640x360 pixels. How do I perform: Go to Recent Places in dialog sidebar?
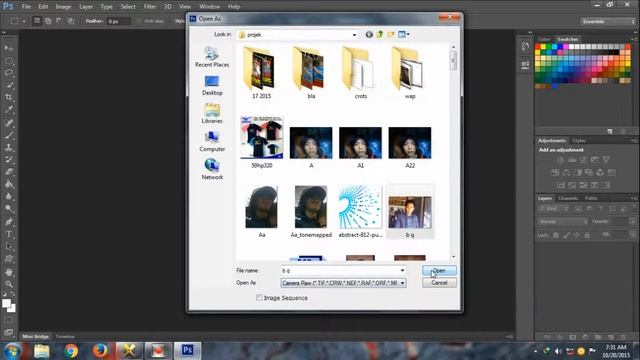click(x=212, y=57)
